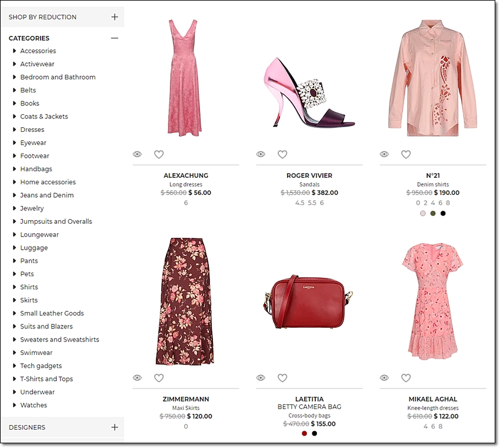Choose black swatch for N°21 shirt

pos(443,213)
